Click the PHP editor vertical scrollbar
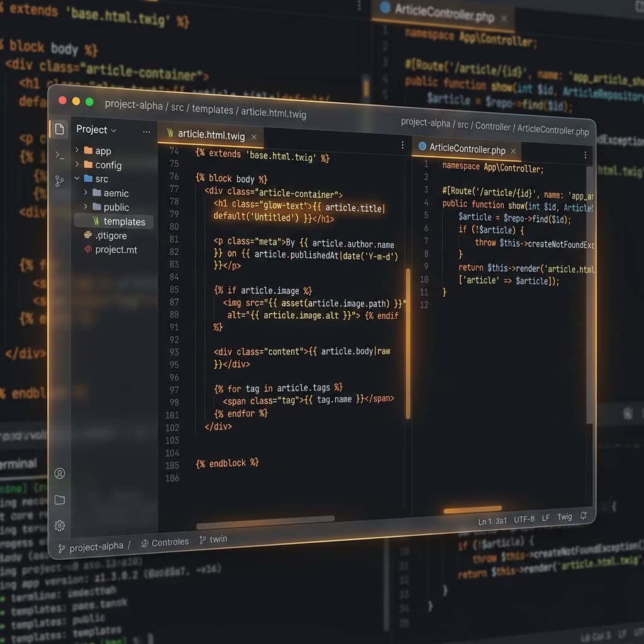Image resolution: width=644 pixels, height=644 pixels. click(x=590, y=294)
